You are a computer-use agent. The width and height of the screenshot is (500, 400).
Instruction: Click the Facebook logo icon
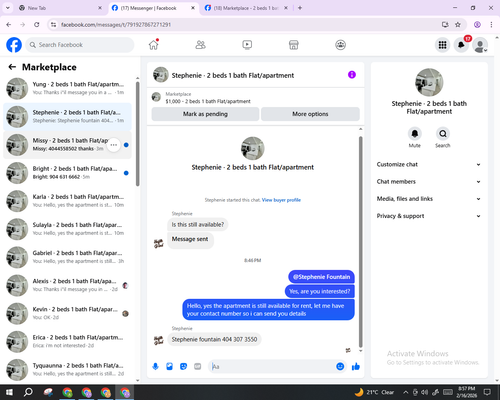coord(14,45)
